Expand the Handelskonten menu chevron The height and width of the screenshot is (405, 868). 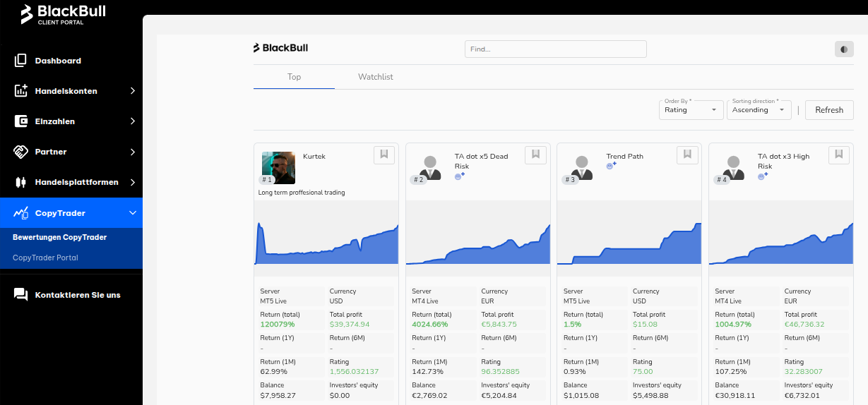[x=132, y=91]
